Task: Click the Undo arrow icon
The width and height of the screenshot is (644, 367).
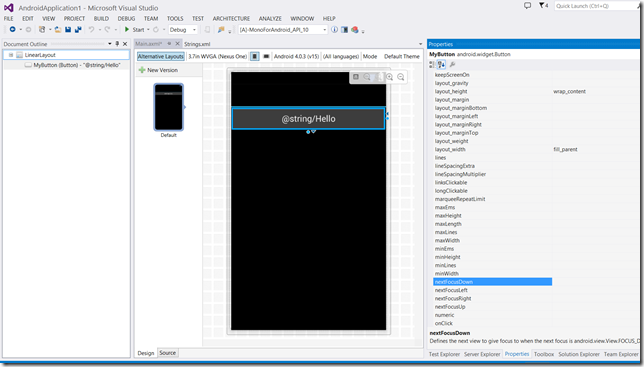Action: click(91, 30)
